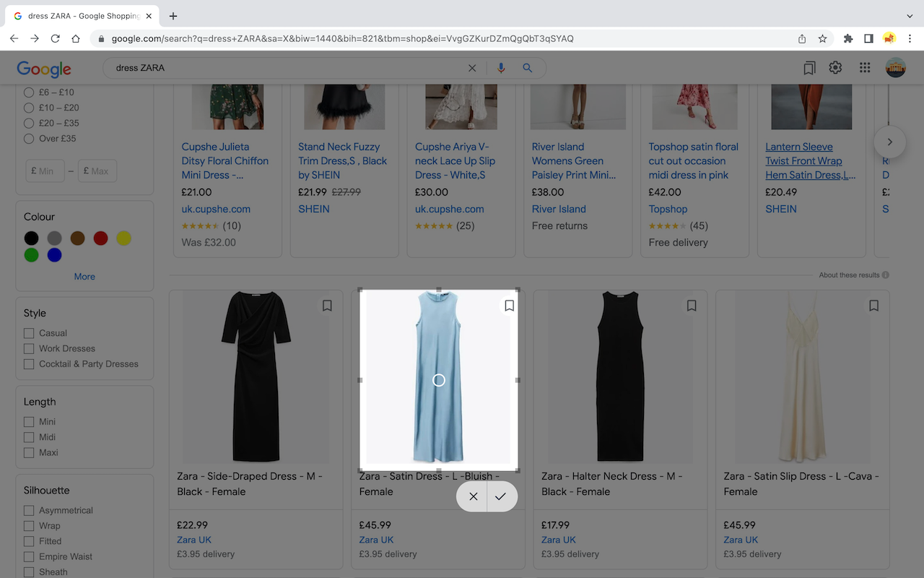Filter by brown colour swatch
This screenshot has width=924, height=578.
[78, 238]
